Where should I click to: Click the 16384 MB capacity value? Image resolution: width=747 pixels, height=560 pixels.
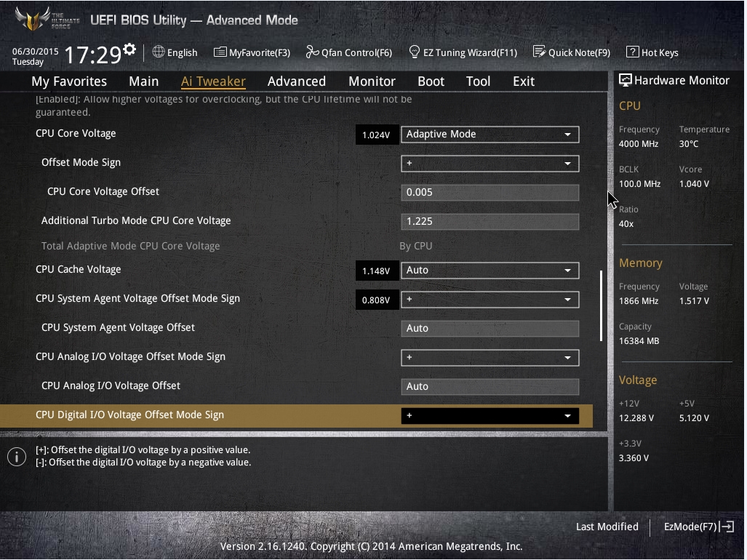(639, 341)
